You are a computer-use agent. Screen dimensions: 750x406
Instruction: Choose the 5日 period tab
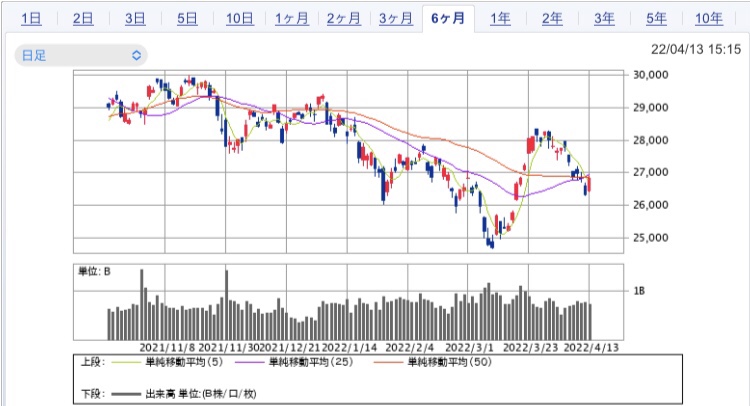click(x=188, y=19)
